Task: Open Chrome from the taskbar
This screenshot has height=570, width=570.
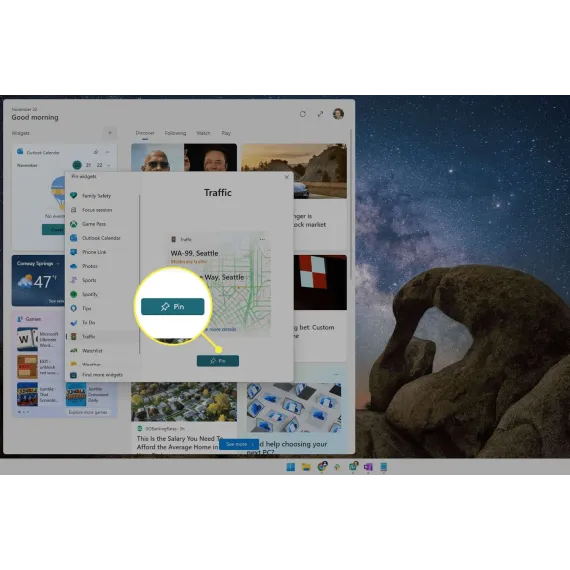Action: tap(322, 467)
